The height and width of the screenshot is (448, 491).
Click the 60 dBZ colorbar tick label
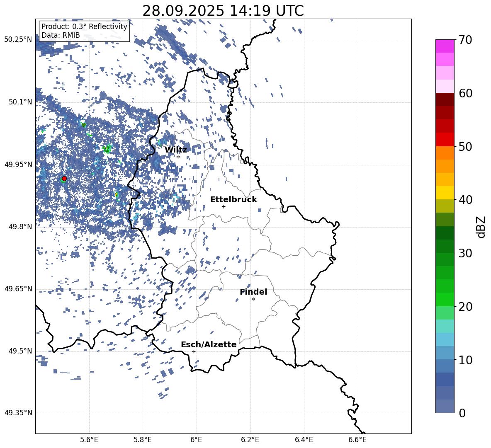point(465,93)
